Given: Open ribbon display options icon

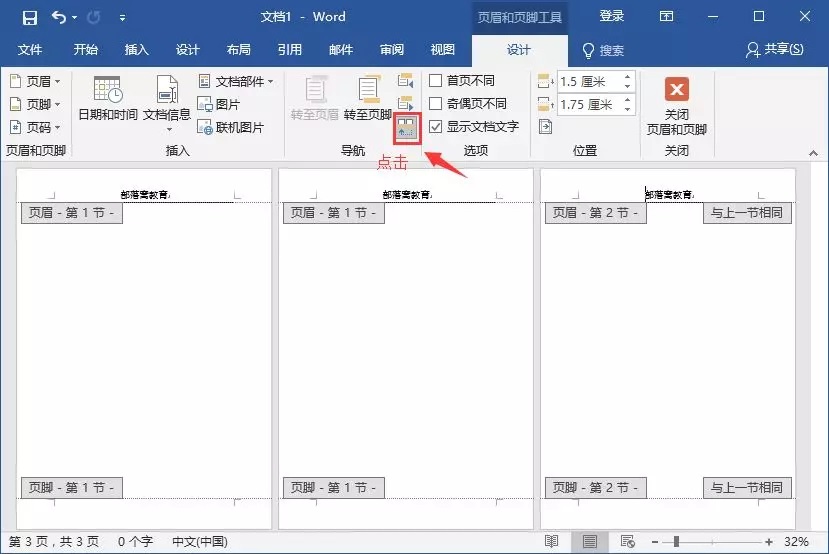Looking at the screenshot, I should tap(667, 17).
